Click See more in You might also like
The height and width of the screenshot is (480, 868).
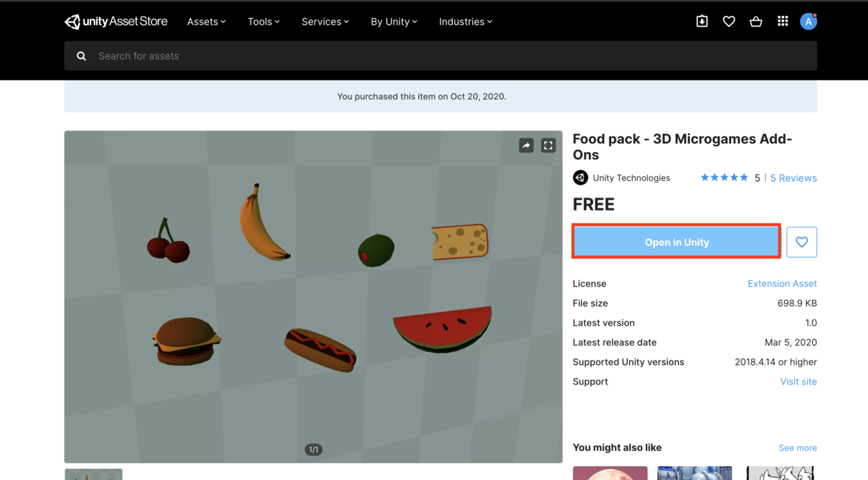tap(798, 448)
